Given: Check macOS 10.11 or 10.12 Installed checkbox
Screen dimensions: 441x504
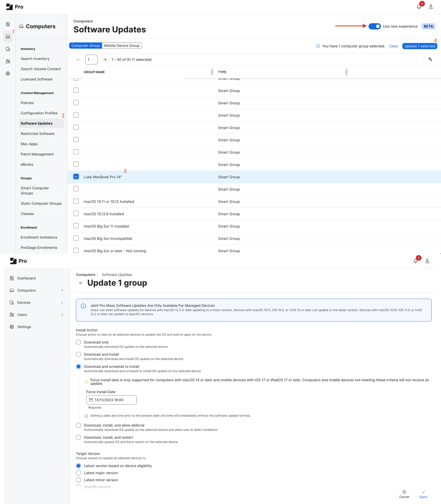Looking at the screenshot, I should 76,201.
